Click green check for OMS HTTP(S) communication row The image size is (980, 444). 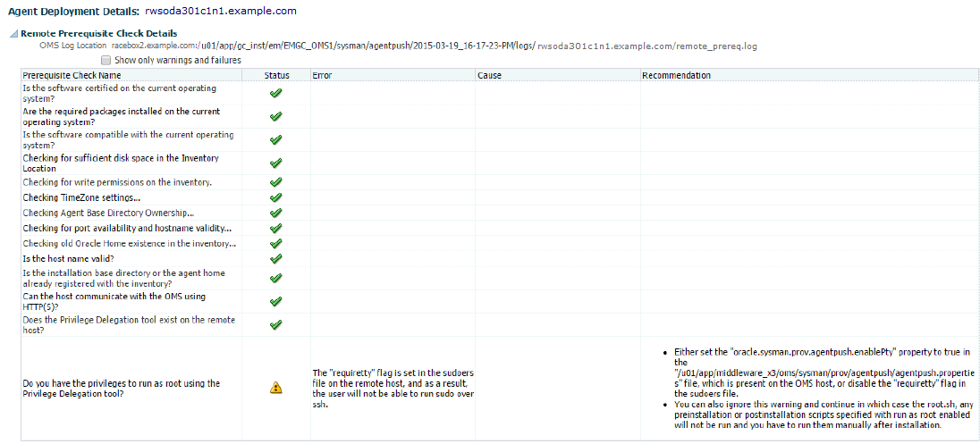(275, 301)
